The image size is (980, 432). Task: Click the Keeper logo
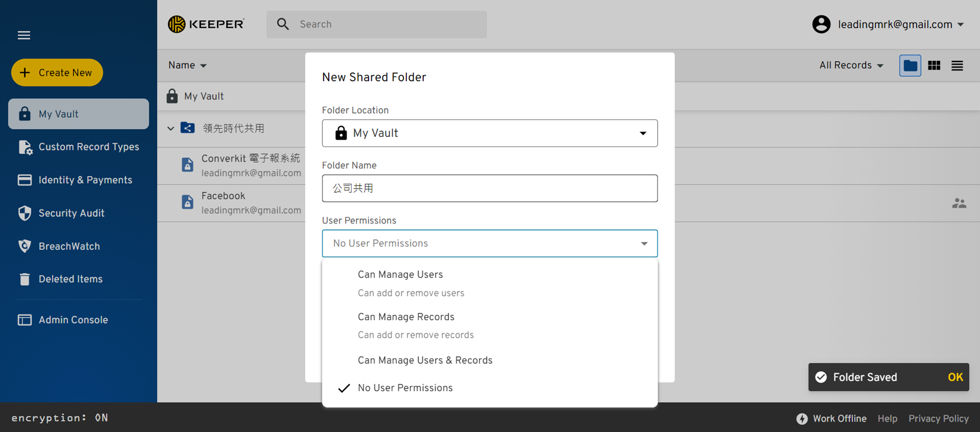click(206, 24)
